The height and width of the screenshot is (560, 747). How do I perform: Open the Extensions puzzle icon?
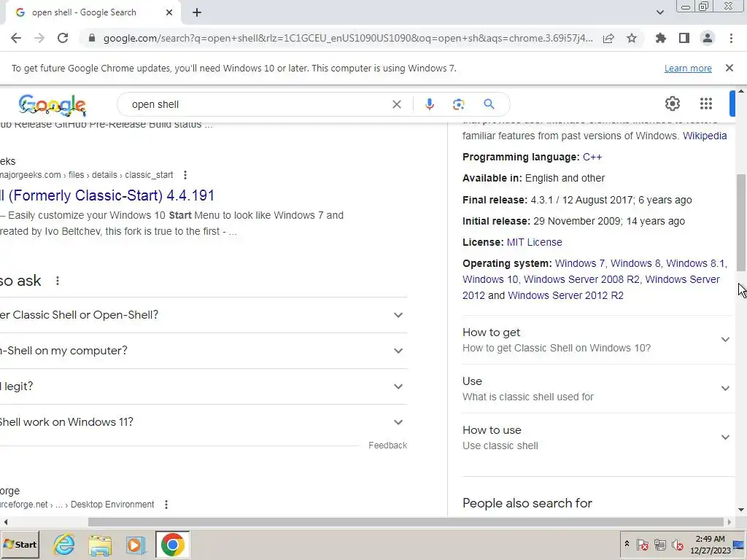[660, 38]
